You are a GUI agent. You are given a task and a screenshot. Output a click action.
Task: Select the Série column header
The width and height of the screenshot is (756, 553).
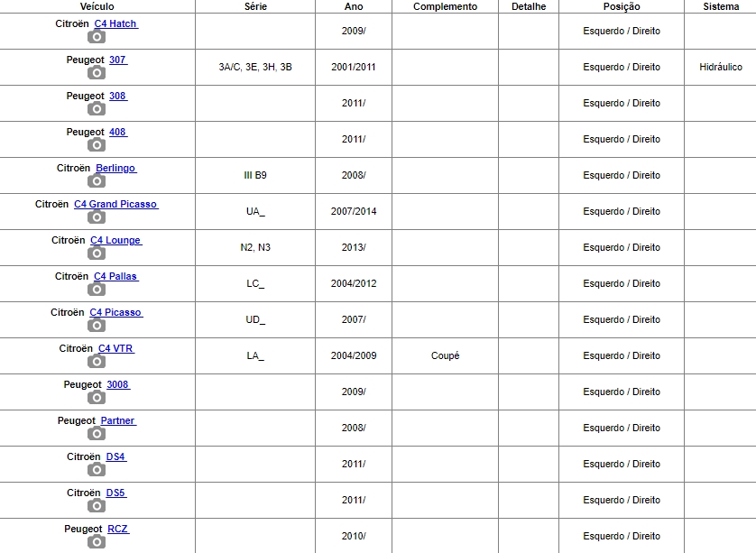[255, 6]
